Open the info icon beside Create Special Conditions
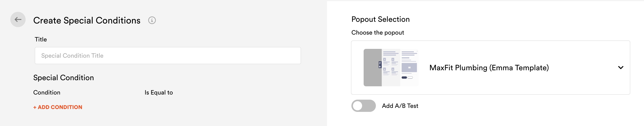 coord(152,20)
